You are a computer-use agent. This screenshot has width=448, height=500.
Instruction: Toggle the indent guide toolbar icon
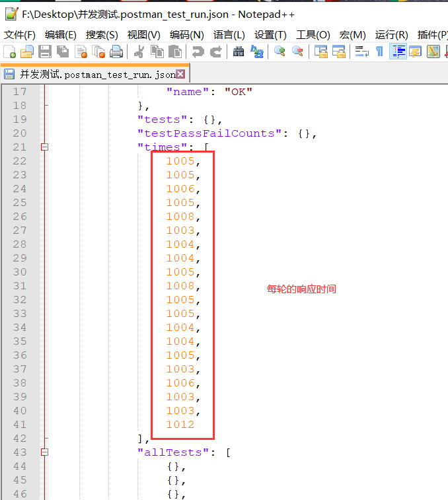pyautogui.click(x=398, y=52)
